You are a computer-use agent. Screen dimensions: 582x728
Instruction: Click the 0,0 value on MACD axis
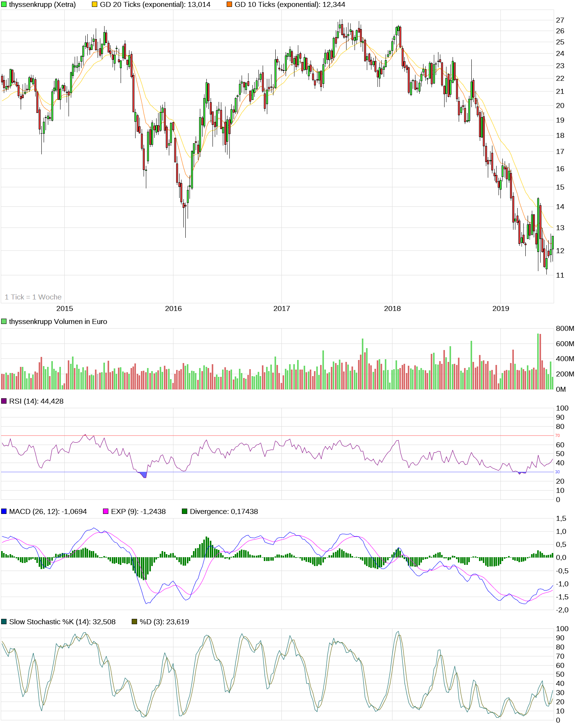(x=561, y=558)
